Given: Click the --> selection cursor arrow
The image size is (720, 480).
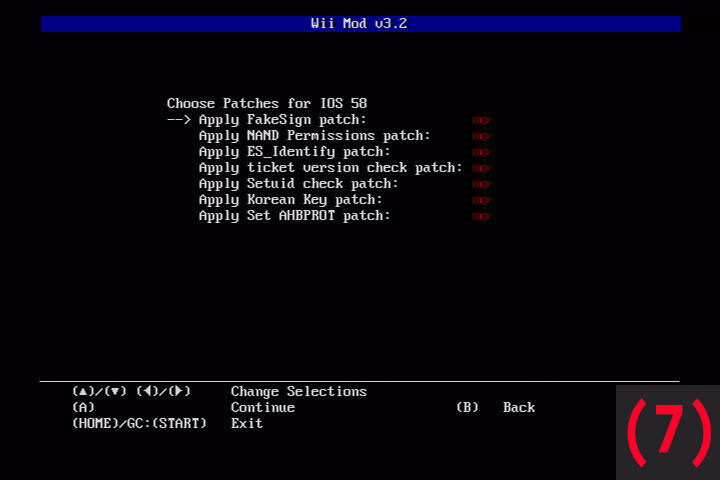Looking at the screenshot, I should [x=179, y=120].
